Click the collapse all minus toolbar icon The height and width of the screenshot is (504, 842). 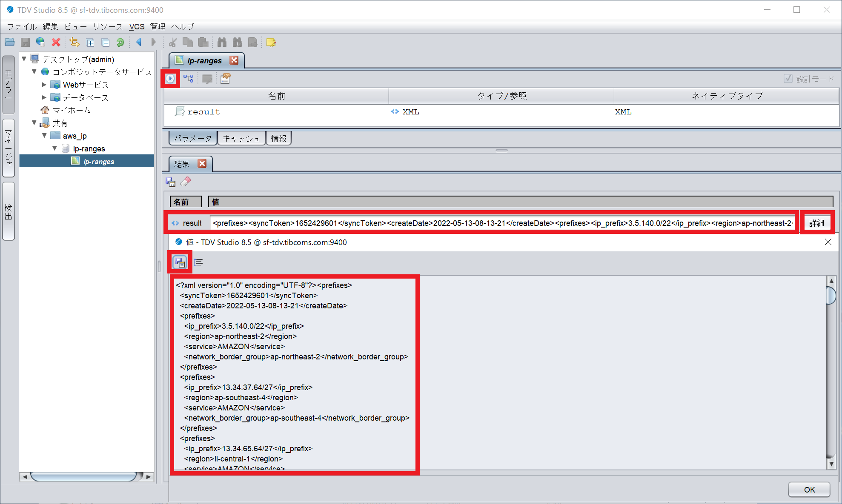(x=106, y=43)
